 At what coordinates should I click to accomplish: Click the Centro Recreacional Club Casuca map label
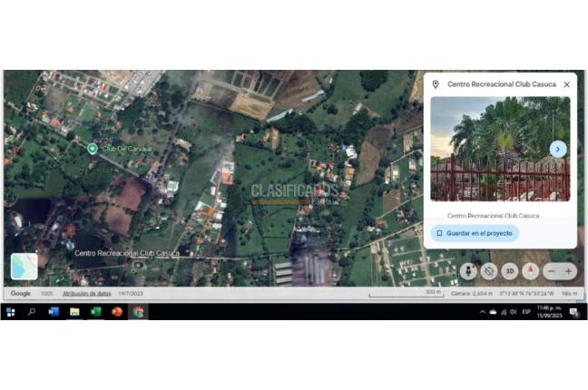coord(127,253)
